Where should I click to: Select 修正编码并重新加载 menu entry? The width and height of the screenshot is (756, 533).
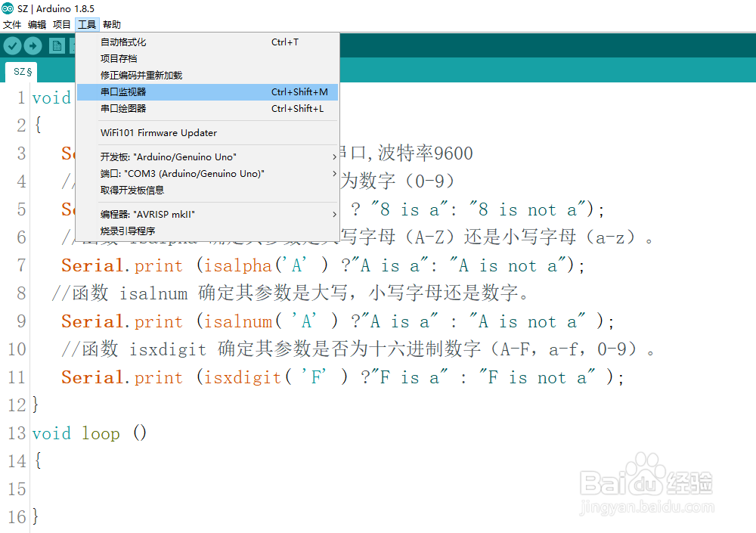pyautogui.click(x=207, y=76)
